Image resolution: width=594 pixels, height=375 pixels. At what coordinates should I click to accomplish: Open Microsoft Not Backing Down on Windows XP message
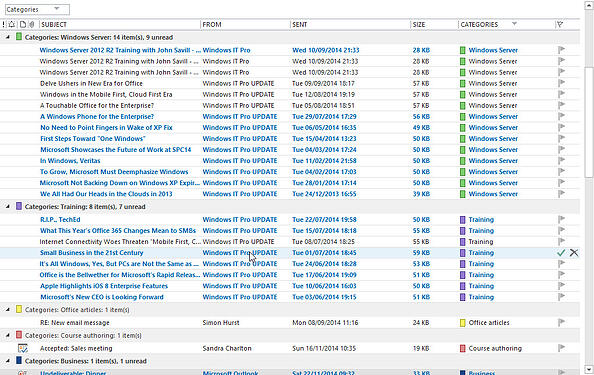click(x=120, y=183)
